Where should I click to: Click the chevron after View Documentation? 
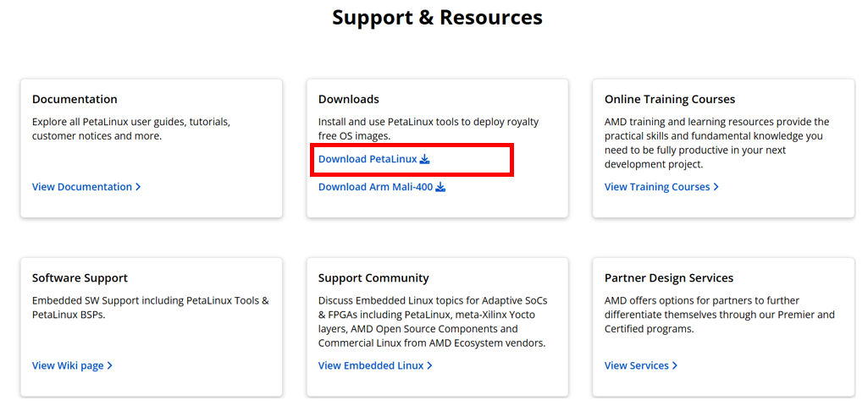(138, 187)
